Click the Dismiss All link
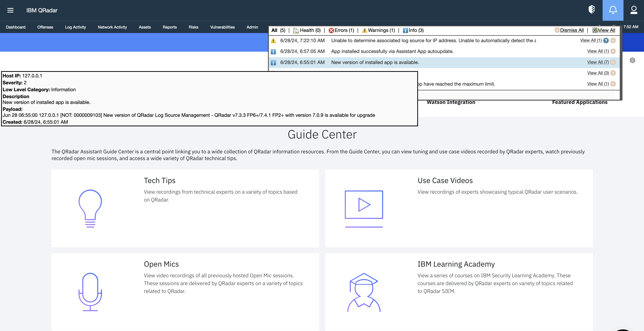 (572, 30)
